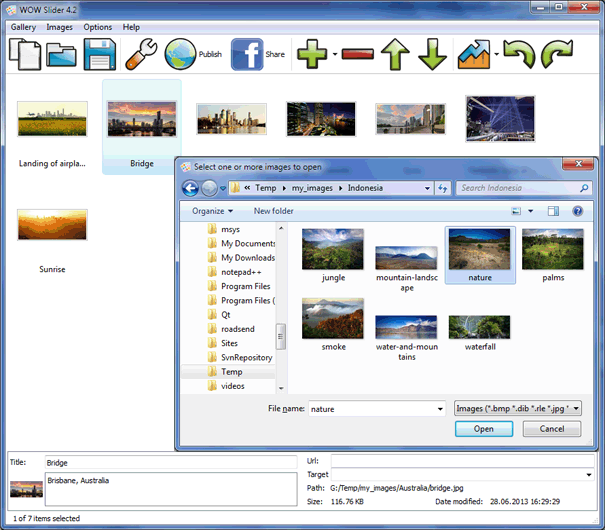Image resolution: width=605 pixels, height=530 pixels.
Task: Click my_images in the address path
Action: 312,188
